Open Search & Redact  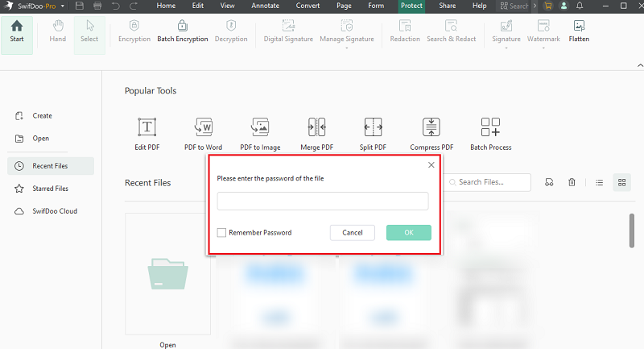point(451,31)
